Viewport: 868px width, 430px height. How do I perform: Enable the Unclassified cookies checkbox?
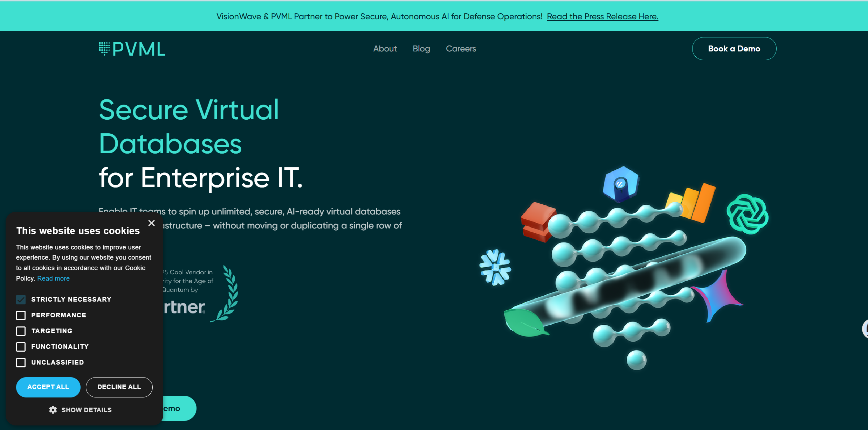click(21, 362)
